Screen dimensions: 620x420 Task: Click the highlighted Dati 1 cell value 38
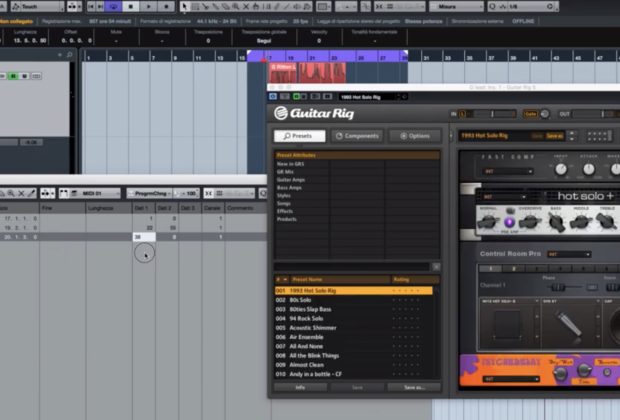click(144, 237)
